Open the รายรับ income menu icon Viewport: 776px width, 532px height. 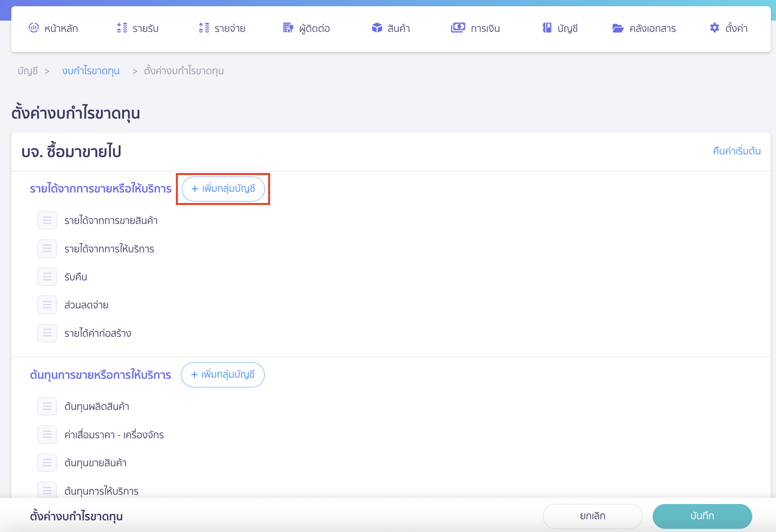pos(122,28)
